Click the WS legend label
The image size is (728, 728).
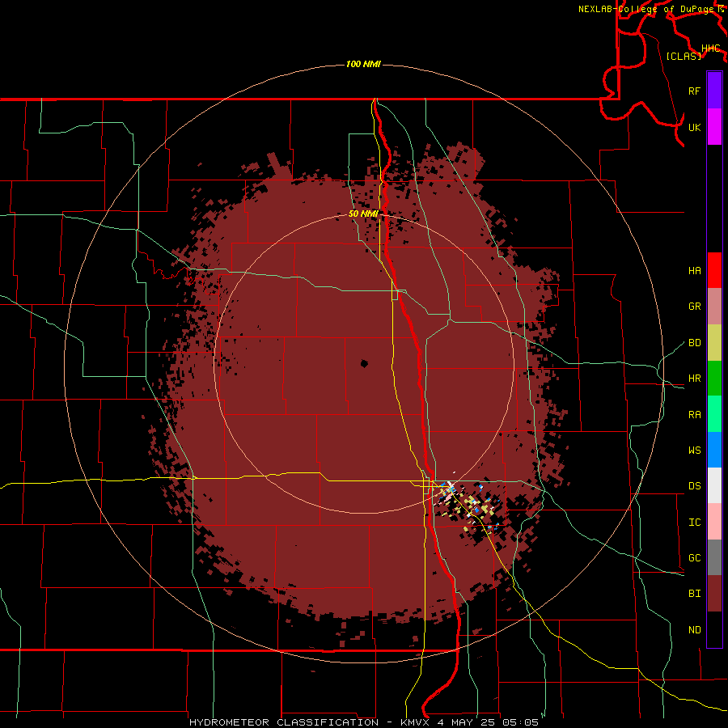pos(695,451)
